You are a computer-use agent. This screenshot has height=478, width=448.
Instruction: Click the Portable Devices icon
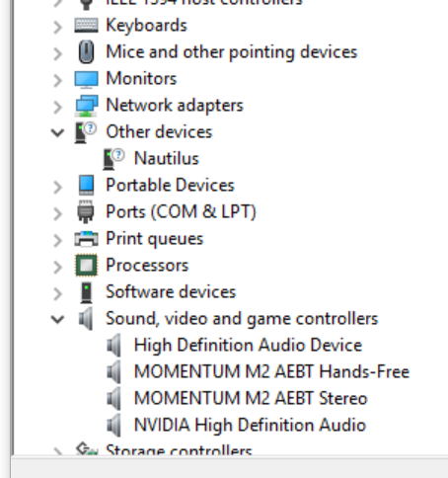tap(86, 186)
